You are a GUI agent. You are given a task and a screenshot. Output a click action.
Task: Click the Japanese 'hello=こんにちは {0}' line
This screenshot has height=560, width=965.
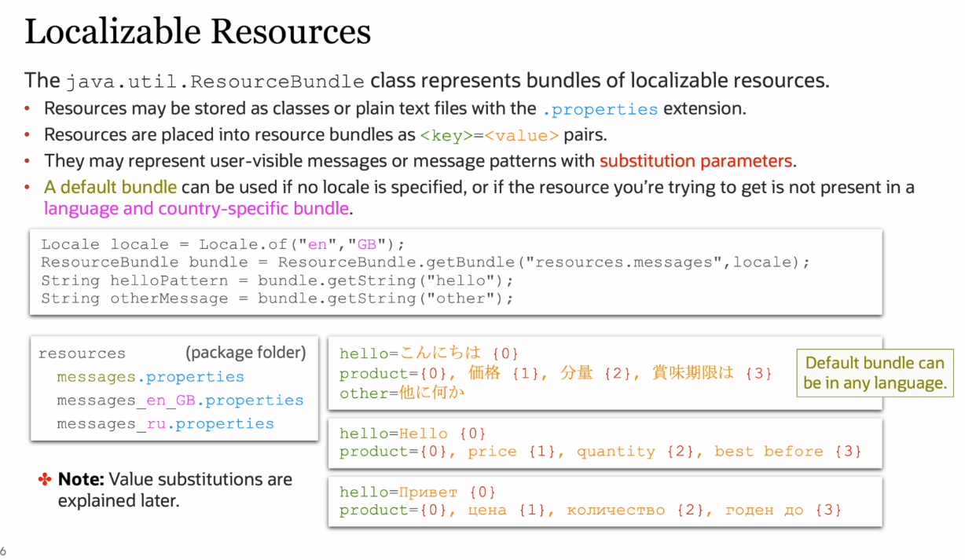429,353
